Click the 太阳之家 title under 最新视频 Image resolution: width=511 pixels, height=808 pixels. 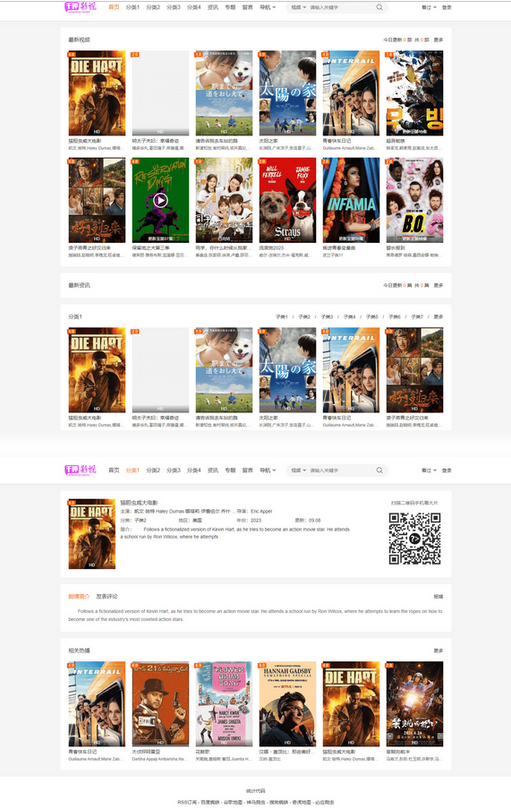pyautogui.click(x=268, y=141)
